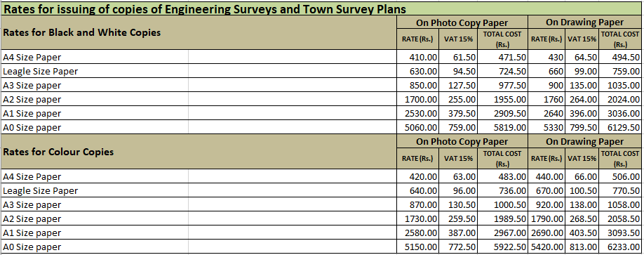Select black and white A4 rate cell 410.00
Viewport: 644px width, 255px height.
[417, 57]
